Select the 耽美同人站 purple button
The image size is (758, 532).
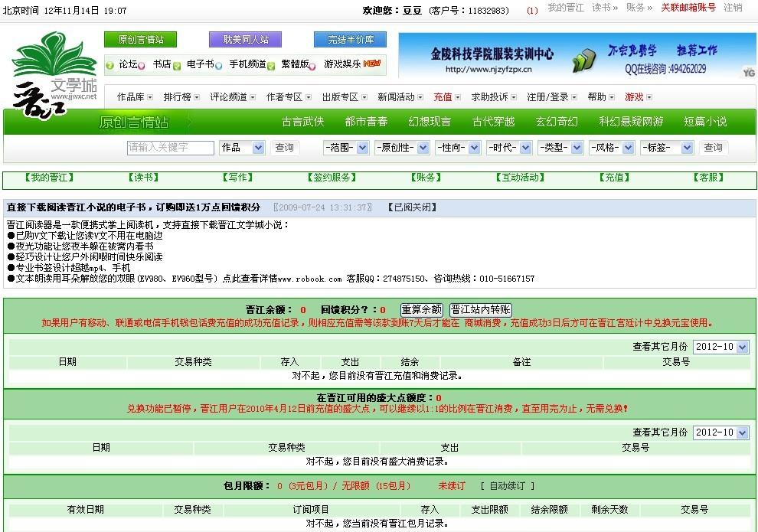click(x=246, y=40)
